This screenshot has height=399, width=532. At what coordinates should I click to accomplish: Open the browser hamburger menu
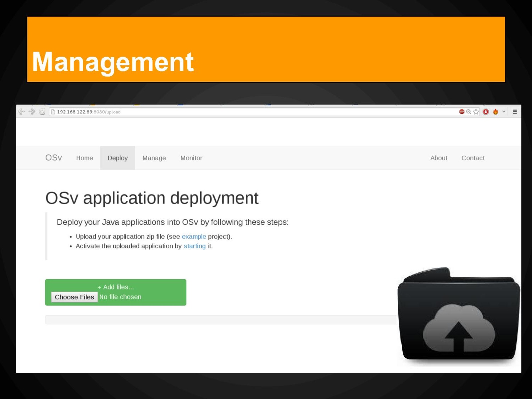point(515,112)
